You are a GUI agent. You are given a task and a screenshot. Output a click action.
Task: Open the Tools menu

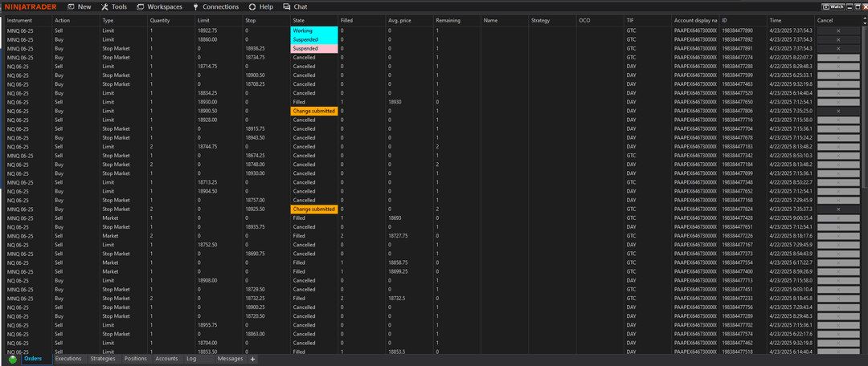[x=114, y=6]
